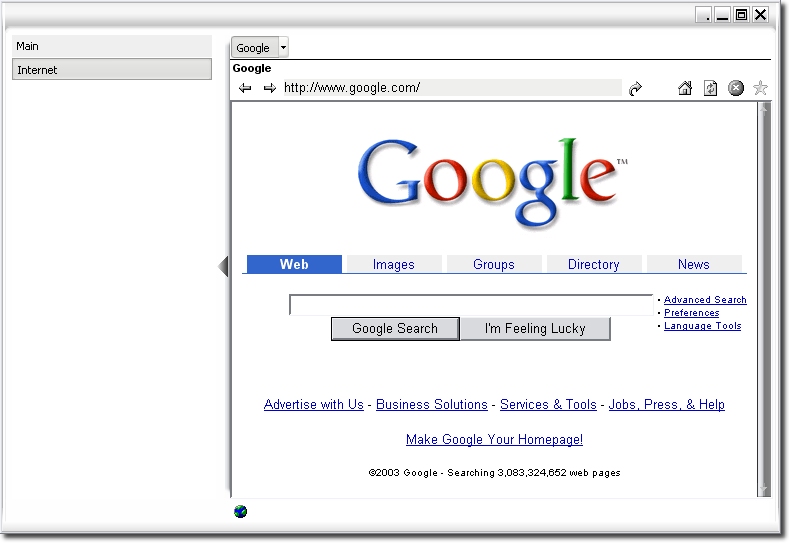Click the Google Search button
The image size is (789, 543).
(395, 329)
